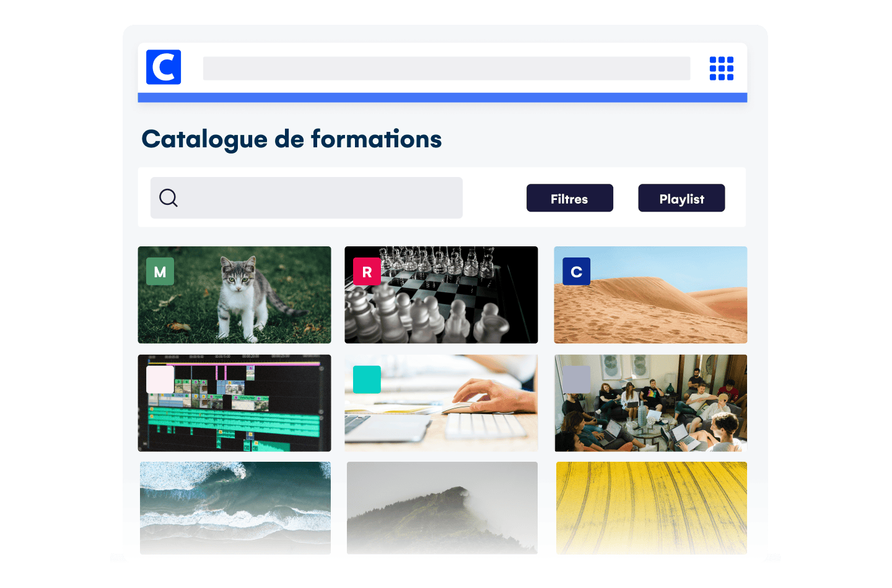Open the glass chess pieces course thumbnail

441,295
